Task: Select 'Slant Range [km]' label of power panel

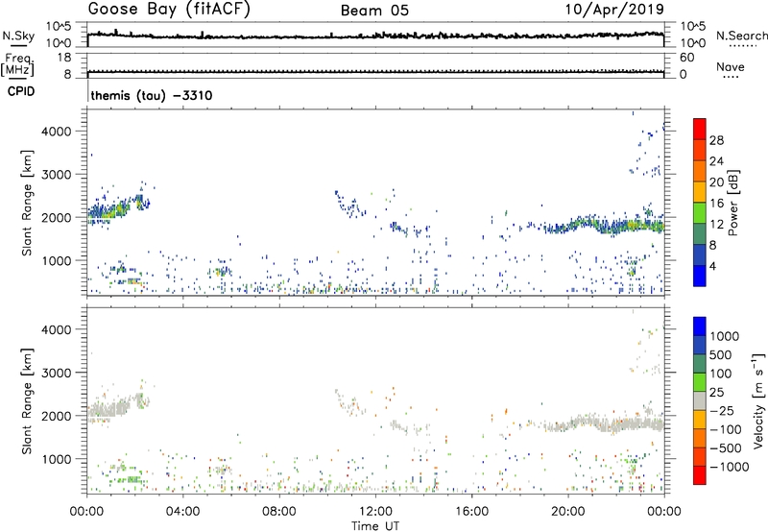Action: click(x=27, y=203)
